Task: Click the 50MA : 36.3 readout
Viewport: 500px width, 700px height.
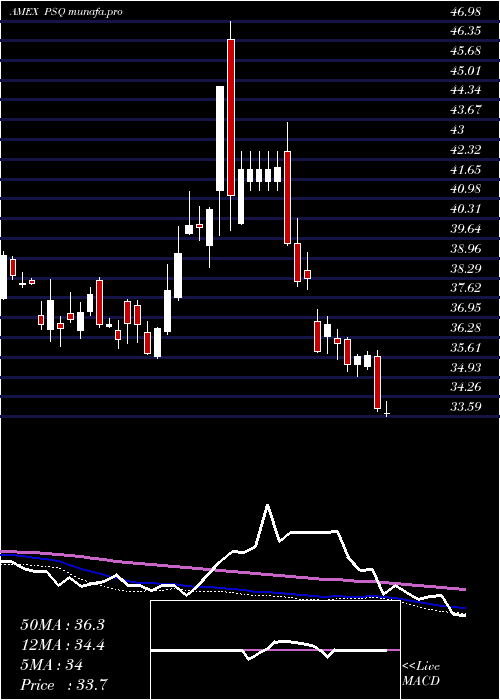Action: 62,625
